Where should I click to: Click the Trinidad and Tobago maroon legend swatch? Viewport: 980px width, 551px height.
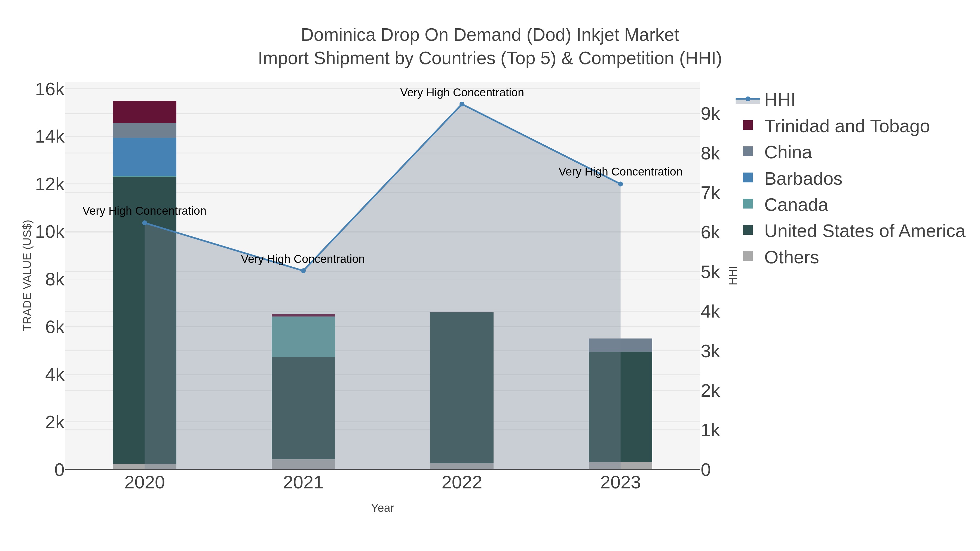[x=748, y=125]
